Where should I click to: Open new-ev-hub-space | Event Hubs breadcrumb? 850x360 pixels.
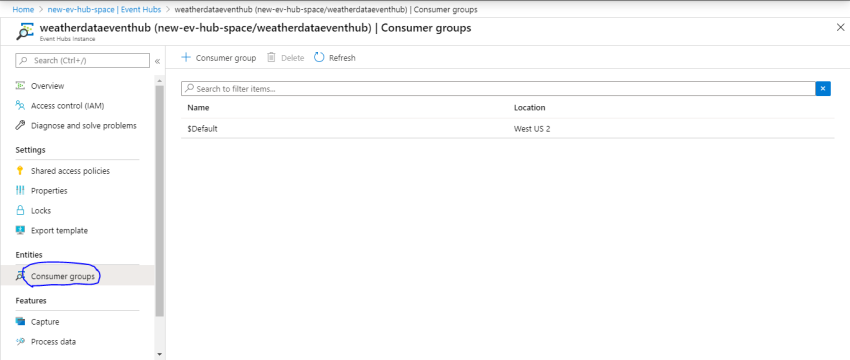coord(104,10)
